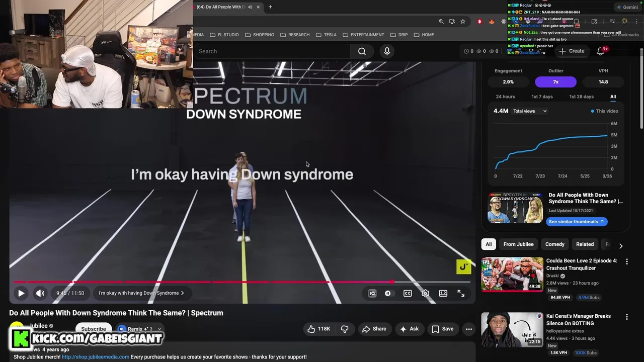Subscribe to the Jubilee channel
Screen dimensions: 644x362
(94, 329)
